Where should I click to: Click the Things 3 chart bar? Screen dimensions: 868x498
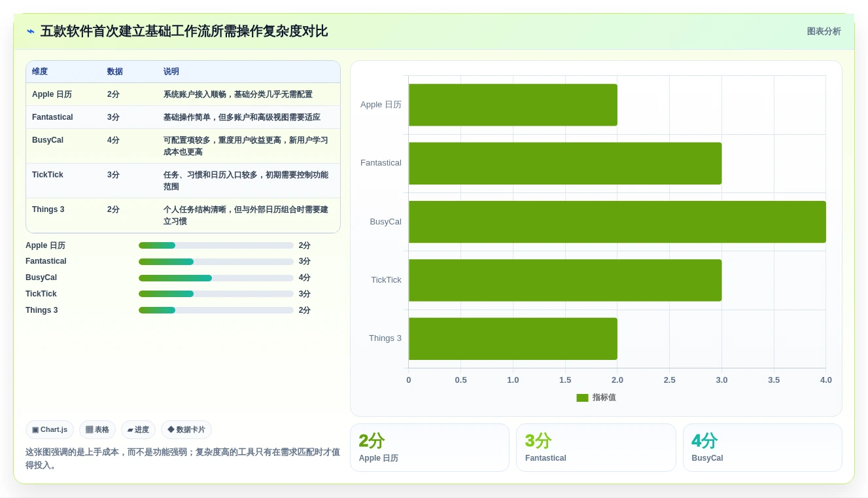click(513, 338)
